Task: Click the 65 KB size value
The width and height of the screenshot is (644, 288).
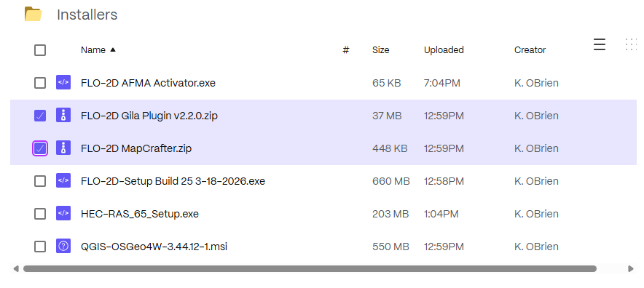Action: tap(387, 83)
